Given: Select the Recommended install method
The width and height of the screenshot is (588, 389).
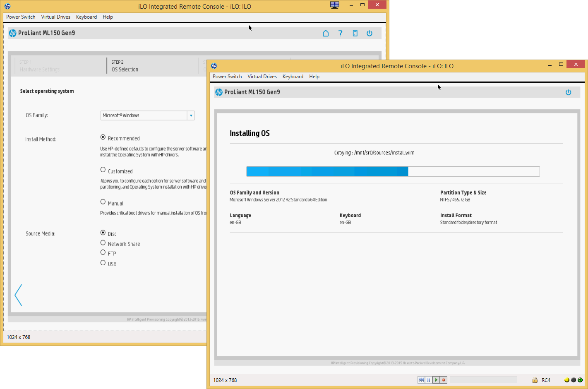Looking at the screenshot, I should (x=103, y=137).
